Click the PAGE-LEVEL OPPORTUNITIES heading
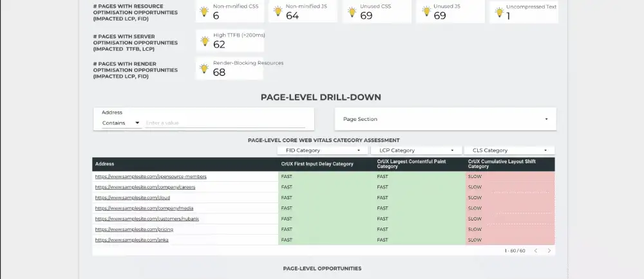644x279 pixels. coord(322,269)
